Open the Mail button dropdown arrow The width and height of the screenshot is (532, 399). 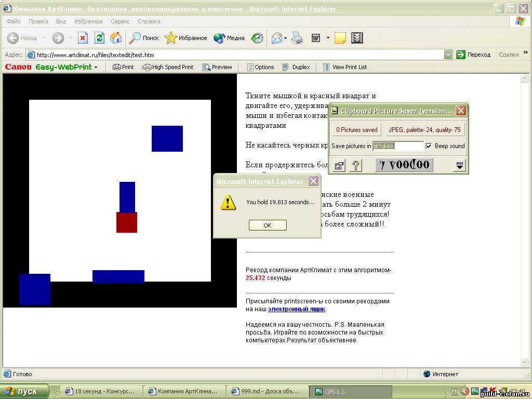pos(285,38)
